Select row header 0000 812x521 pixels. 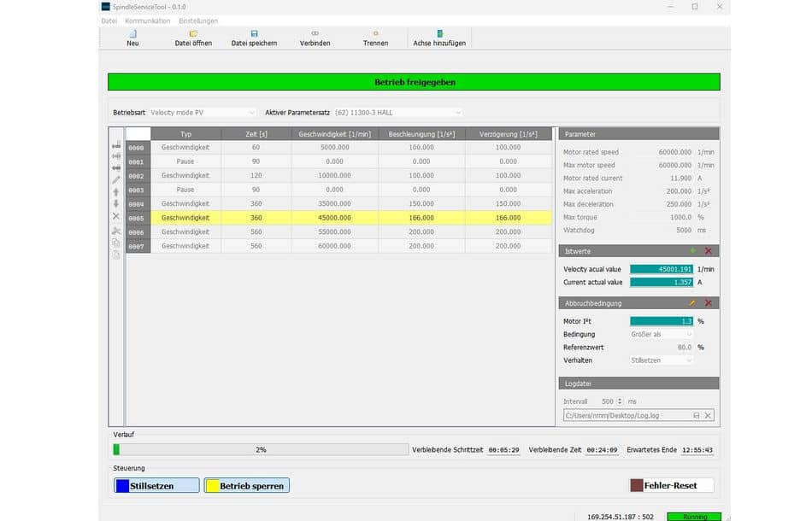(x=138, y=148)
